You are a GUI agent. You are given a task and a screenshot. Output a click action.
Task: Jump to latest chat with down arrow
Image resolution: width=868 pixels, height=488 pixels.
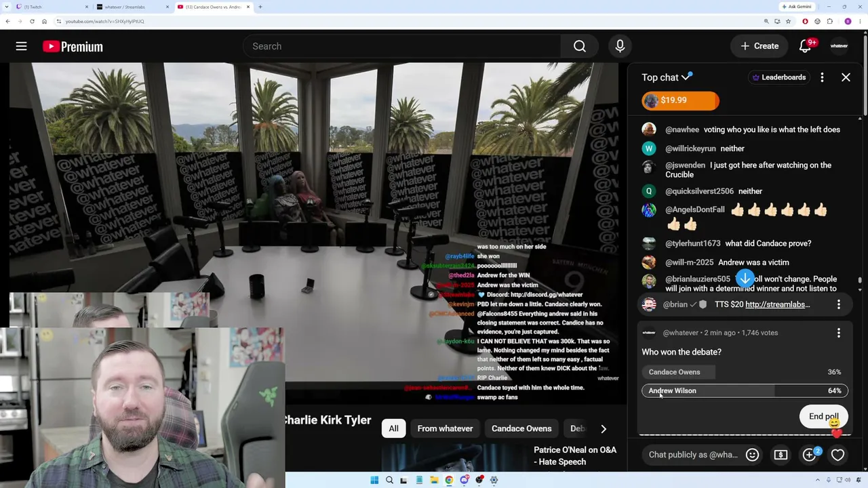coord(745,279)
